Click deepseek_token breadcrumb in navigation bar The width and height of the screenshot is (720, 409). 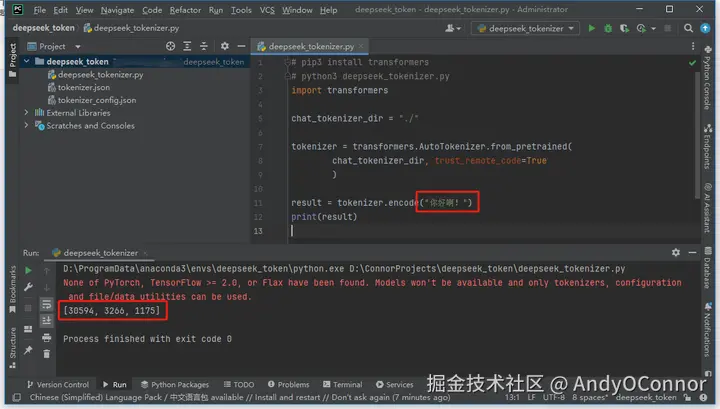(44, 28)
